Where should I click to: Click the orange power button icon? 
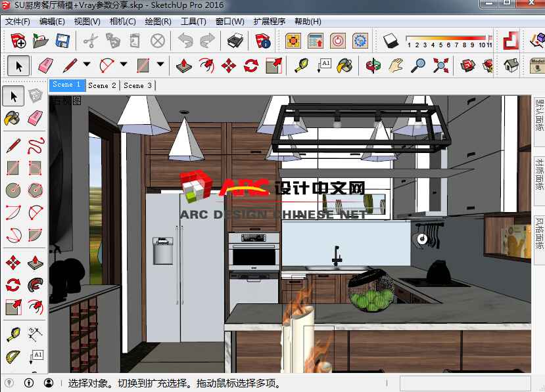click(x=338, y=41)
